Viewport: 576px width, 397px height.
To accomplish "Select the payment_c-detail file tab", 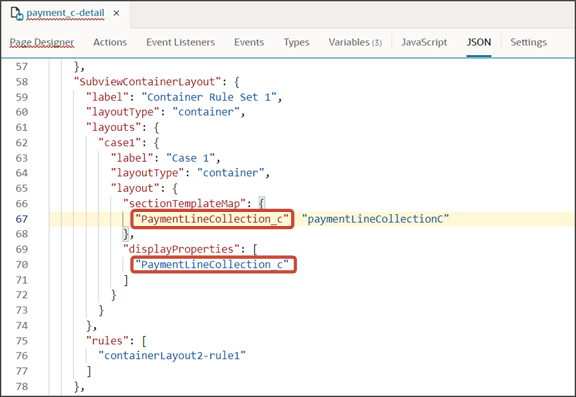I will [x=65, y=13].
